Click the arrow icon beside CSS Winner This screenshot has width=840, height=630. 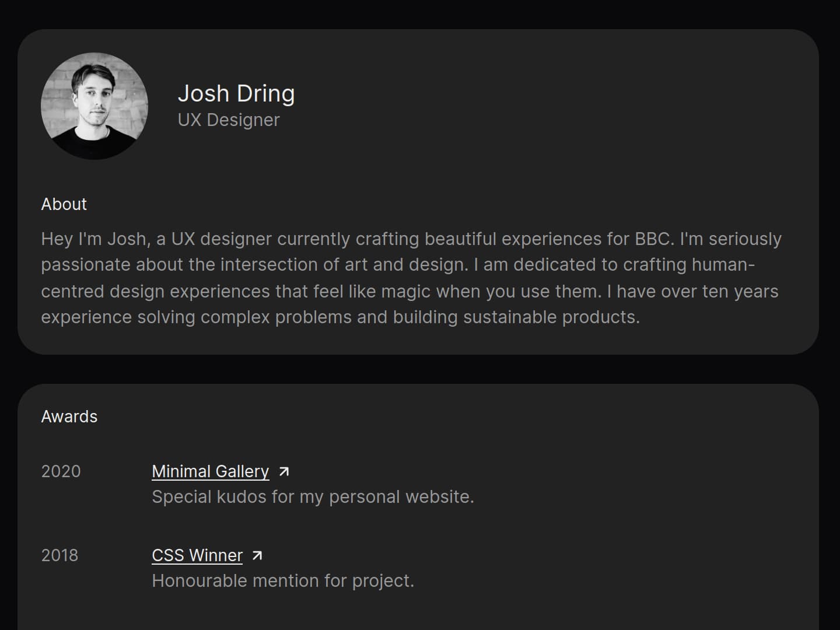pos(257,555)
